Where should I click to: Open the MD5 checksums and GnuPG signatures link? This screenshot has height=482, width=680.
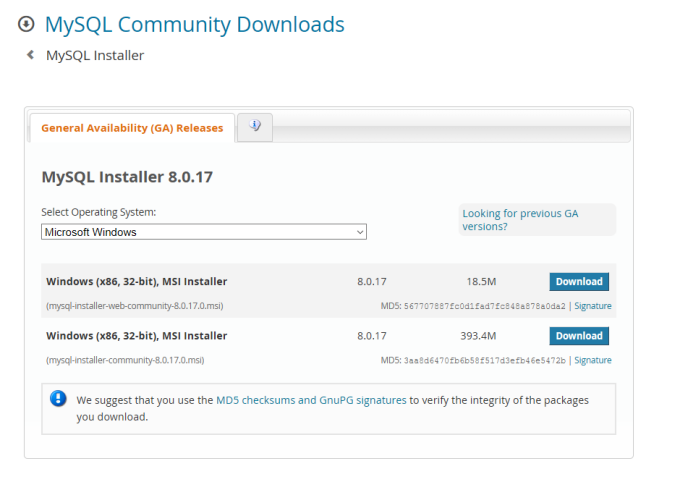[x=311, y=400]
